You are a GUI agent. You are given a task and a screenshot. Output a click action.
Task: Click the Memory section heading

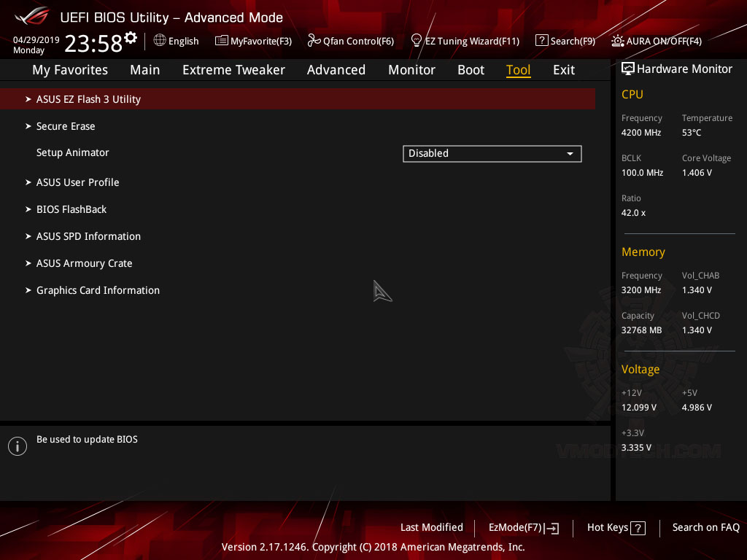tap(643, 252)
